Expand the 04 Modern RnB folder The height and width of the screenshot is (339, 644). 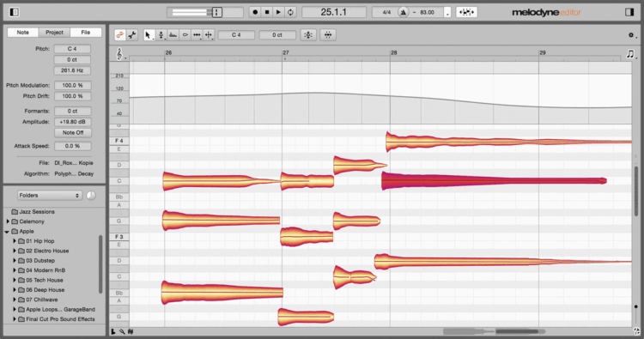pos(15,270)
